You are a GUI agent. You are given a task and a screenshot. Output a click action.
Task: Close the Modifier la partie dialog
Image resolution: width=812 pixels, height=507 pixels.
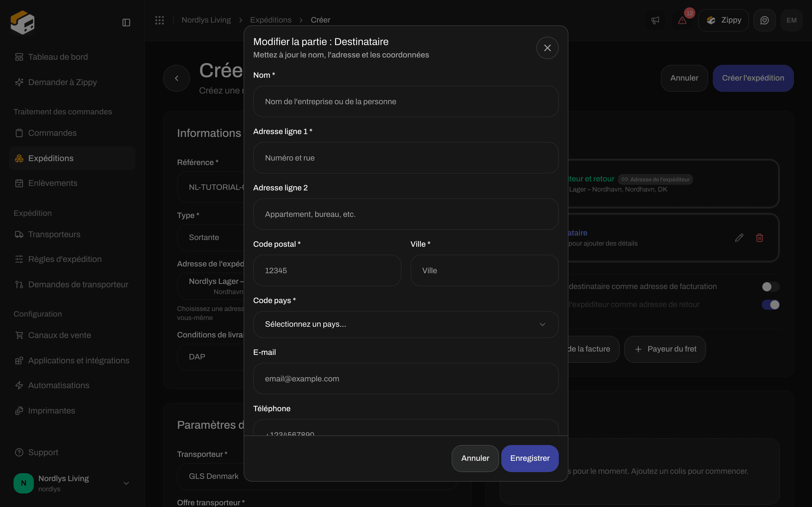(547, 48)
